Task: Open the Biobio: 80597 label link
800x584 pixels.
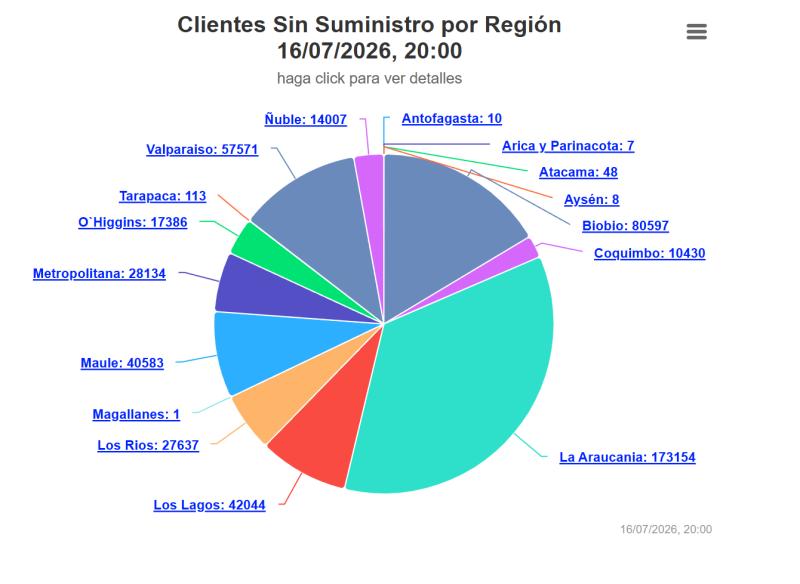Action: 625,225
